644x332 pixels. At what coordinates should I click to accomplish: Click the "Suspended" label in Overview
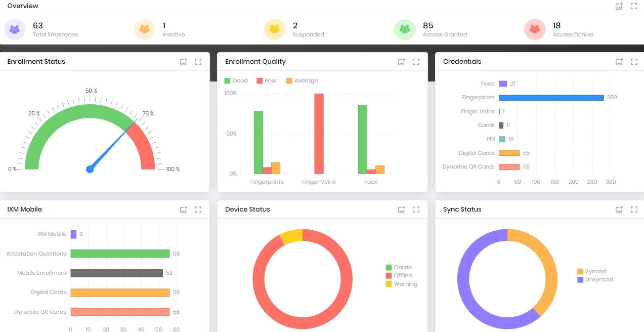tap(309, 35)
